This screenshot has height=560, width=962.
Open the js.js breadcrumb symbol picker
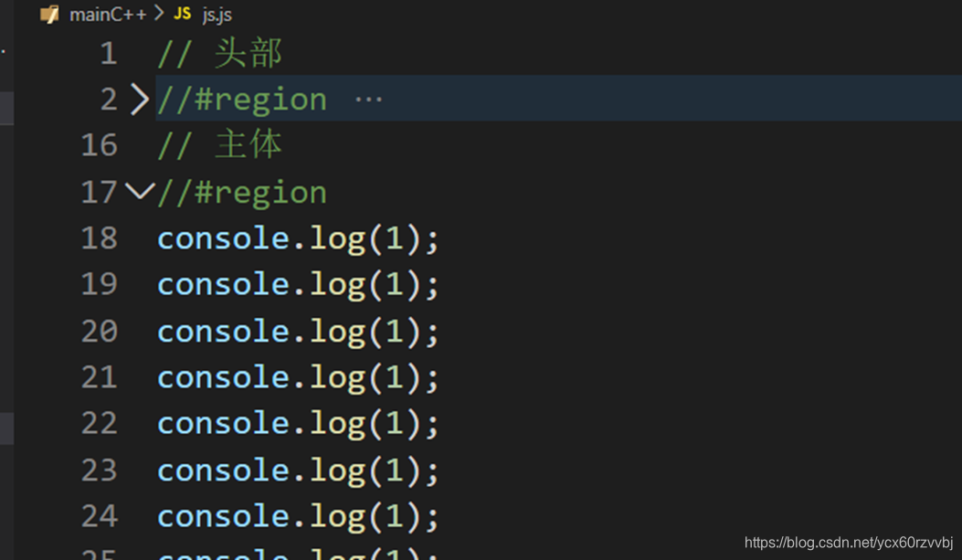pos(217,14)
